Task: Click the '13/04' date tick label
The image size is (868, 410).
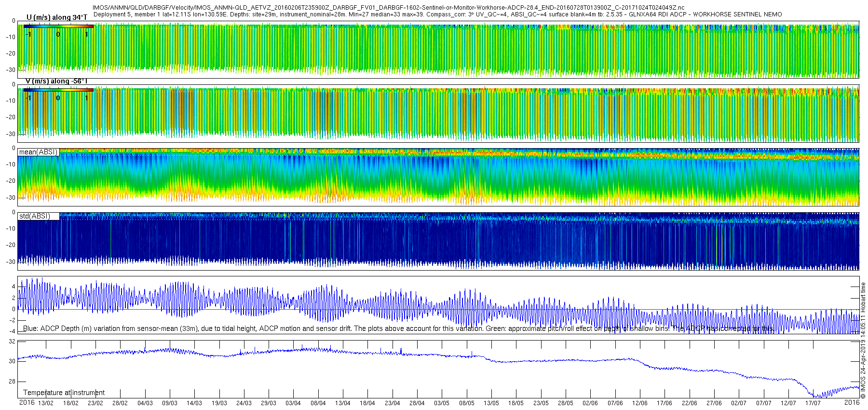Action: tap(343, 403)
